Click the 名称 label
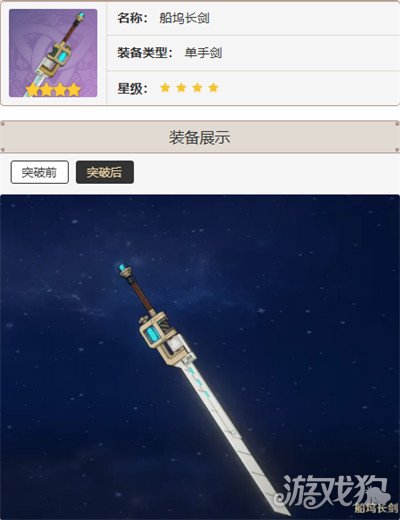This screenshot has width=400, height=520. [132, 18]
